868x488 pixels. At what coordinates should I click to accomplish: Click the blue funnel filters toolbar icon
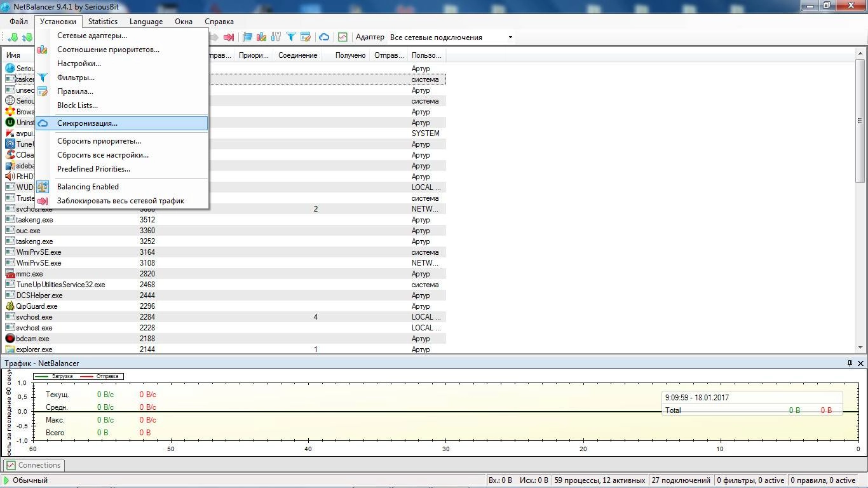tap(291, 37)
